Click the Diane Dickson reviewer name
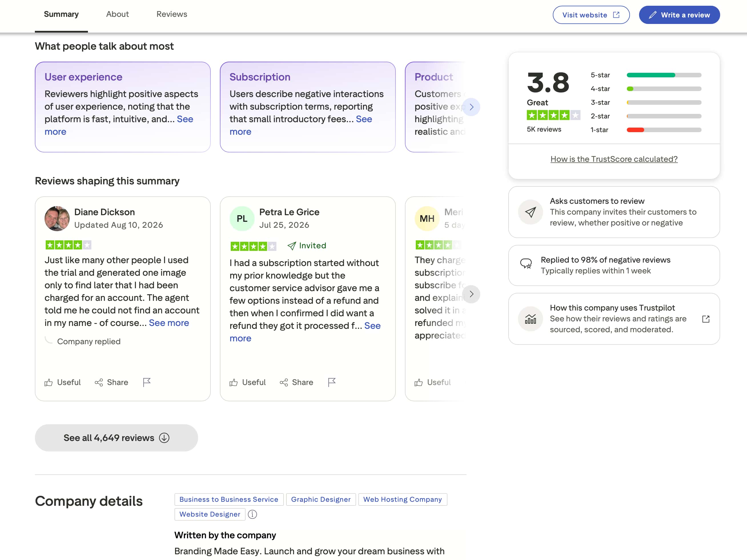 (104, 212)
